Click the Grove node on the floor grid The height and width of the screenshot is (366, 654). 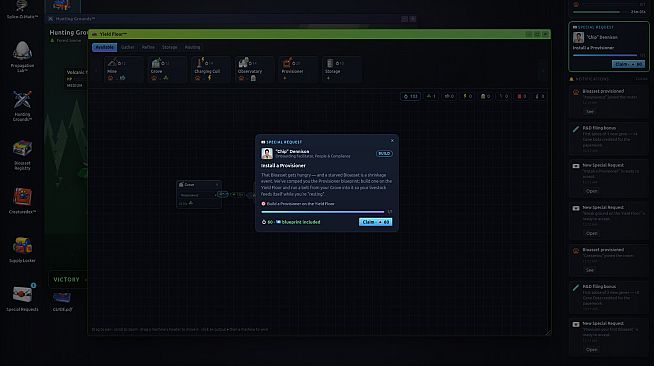[x=199, y=194]
